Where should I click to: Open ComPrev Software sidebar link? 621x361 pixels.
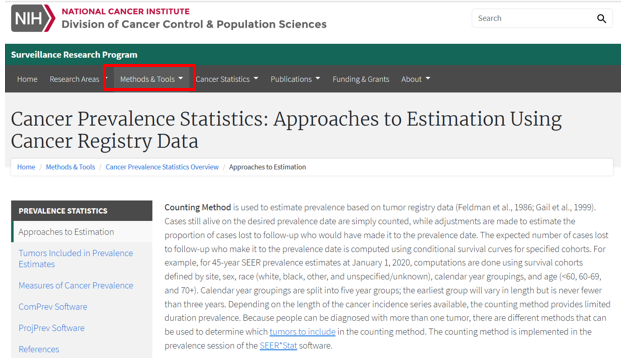pos(53,307)
